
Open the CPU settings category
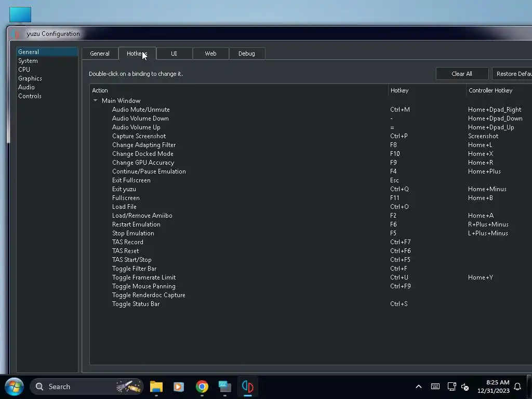click(x=47, y=69)
